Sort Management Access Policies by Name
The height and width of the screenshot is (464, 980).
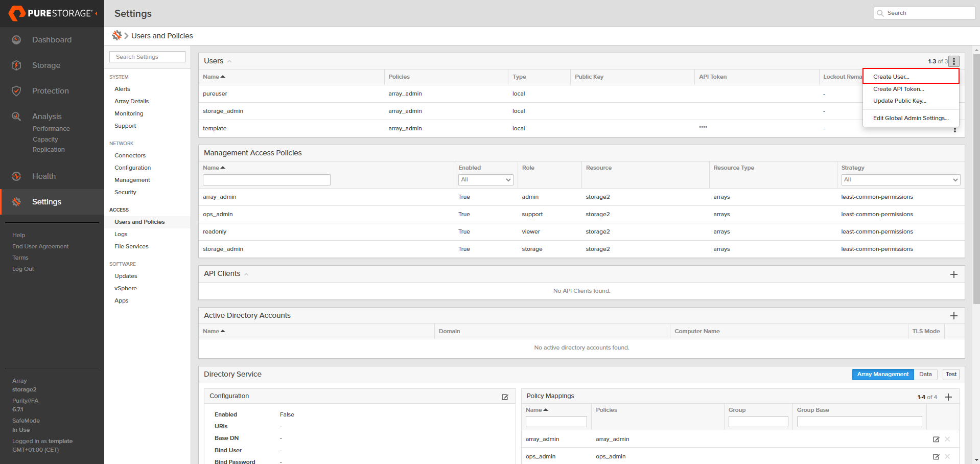point(214,168)
